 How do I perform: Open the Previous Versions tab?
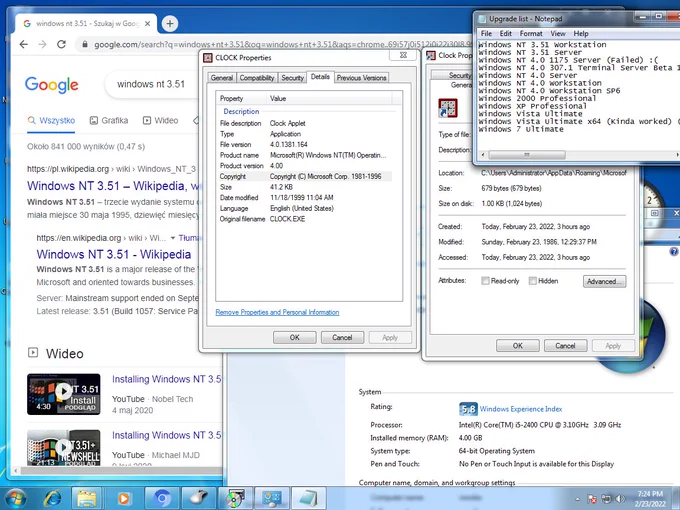coord(361,78)
